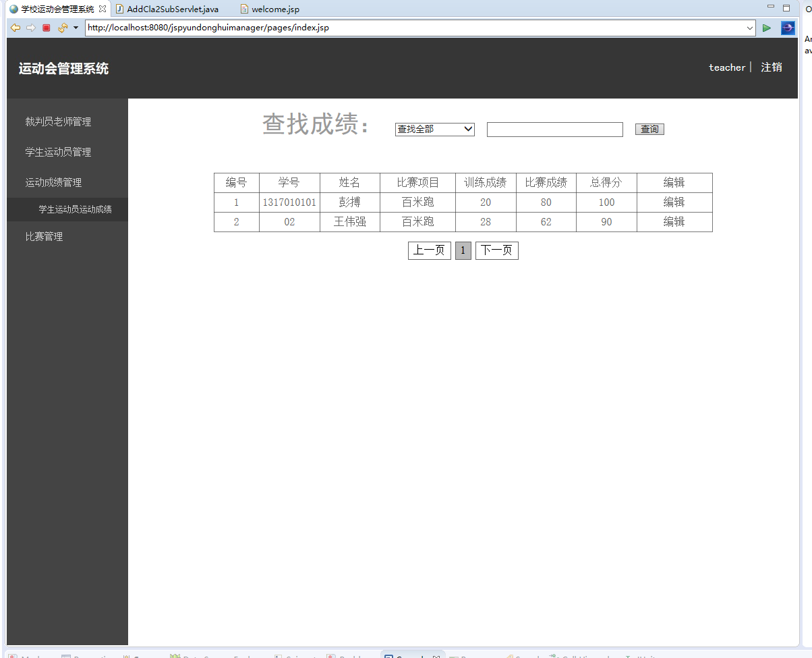Click inside the search text input box
This screenshot has height=658, width=812.
click(554, 129)
